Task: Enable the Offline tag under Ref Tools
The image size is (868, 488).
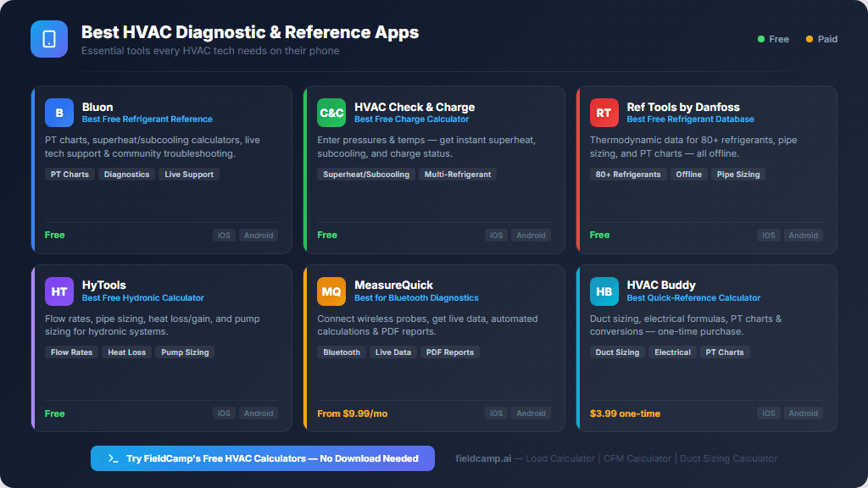Action: tap(688, 174)
